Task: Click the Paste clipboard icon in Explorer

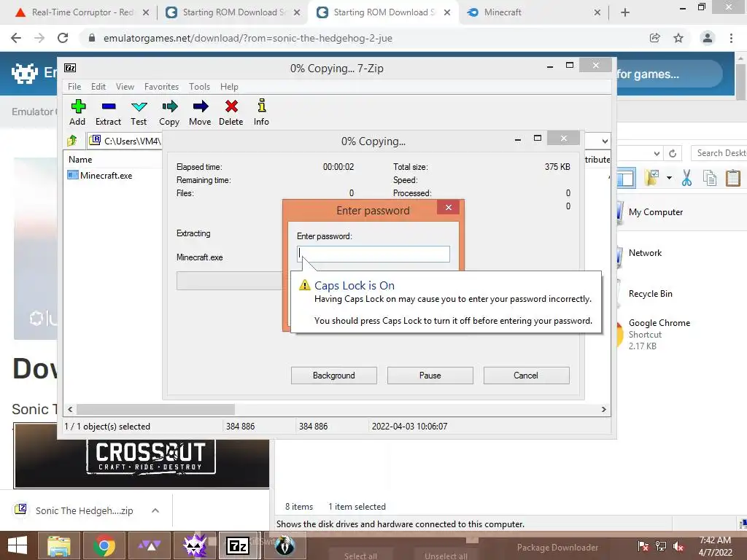Action: pyautogui.click(x=732, y=178)
